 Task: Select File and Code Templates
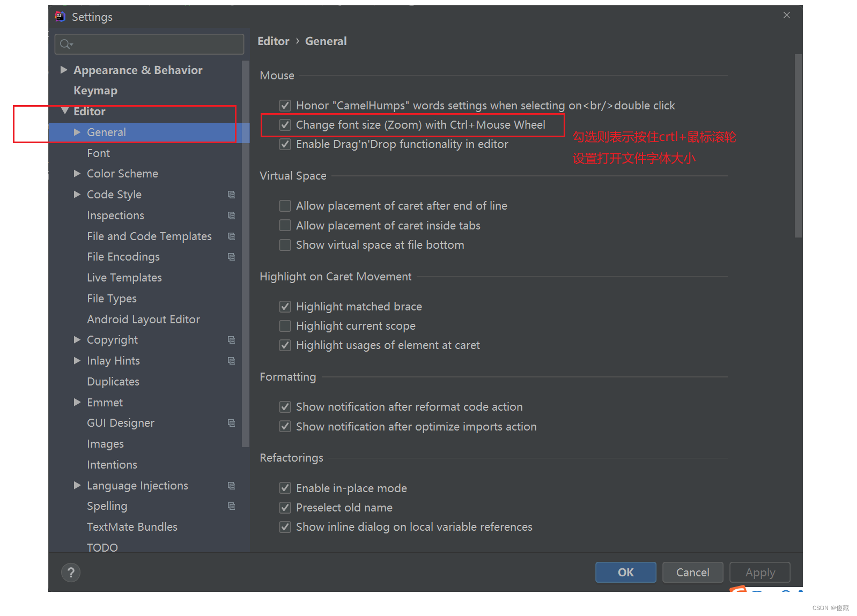(150, 236)
